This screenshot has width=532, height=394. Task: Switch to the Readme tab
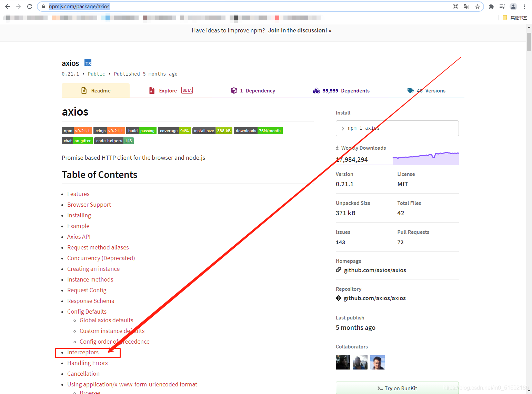click(x=96, y=91)
